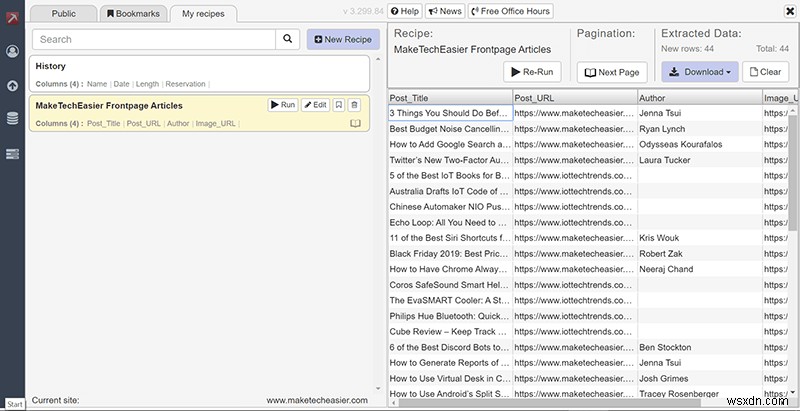Click the Post_URL column header
The width and height of the screenshot is (800, 411).
[575, 97]
